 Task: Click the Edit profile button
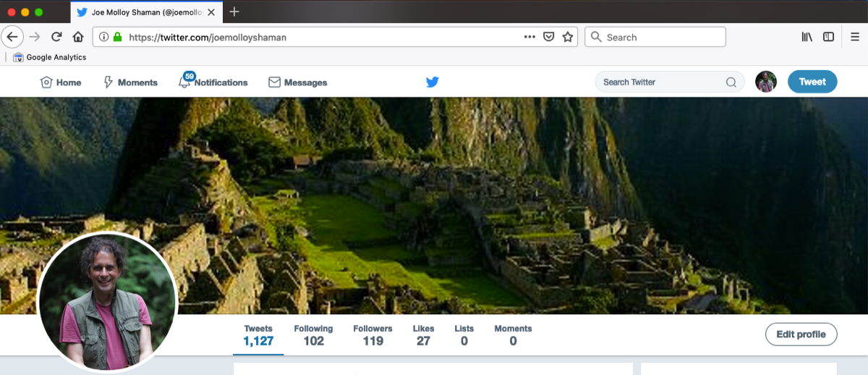801,334
